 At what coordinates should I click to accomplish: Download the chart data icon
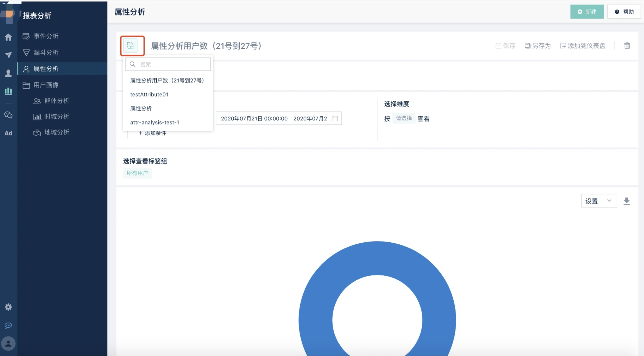[x=627, y=201]
